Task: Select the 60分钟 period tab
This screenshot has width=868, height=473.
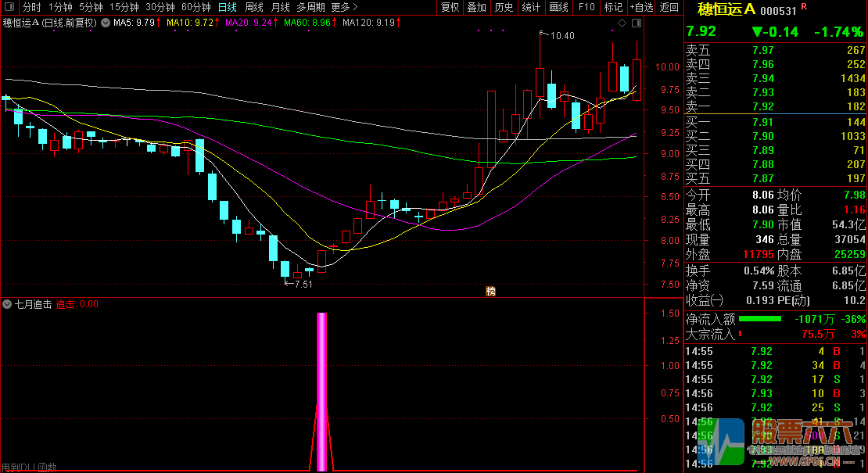Action: (196, 7)
